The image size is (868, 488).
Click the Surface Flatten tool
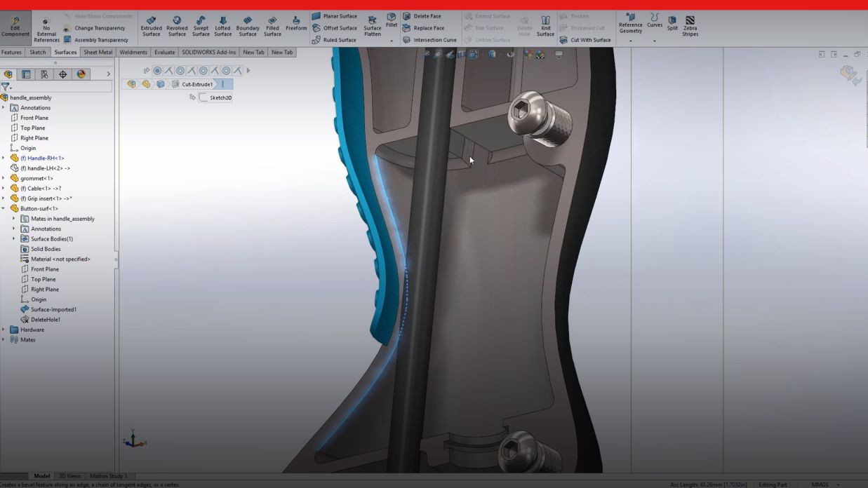(x=373, y=27)
